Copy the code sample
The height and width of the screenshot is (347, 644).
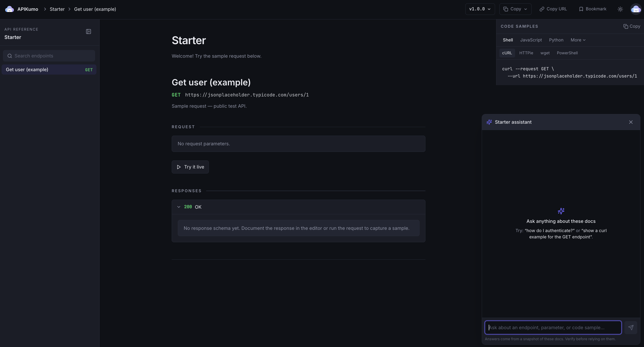[x=632, y=26]
